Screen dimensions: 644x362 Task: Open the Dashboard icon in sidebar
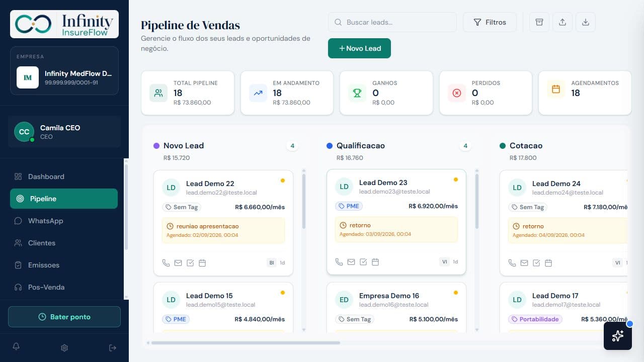tap(18, 176)
